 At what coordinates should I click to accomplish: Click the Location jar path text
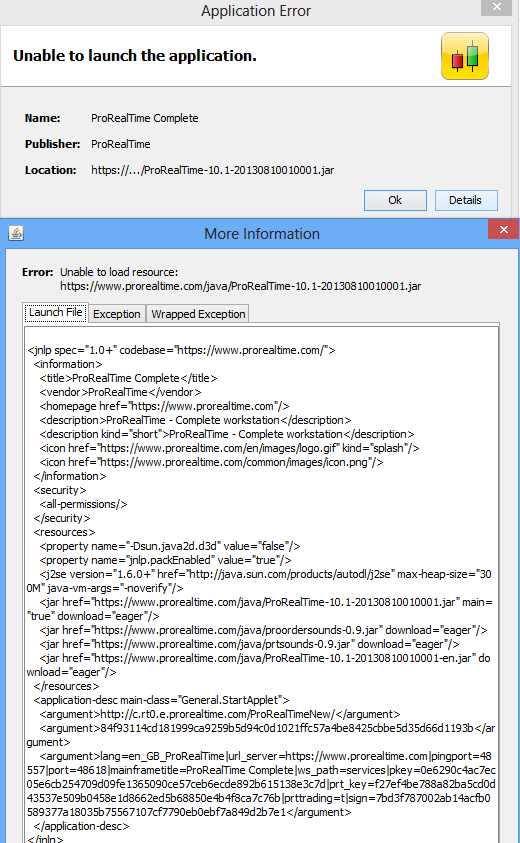[x=212, y=170]
